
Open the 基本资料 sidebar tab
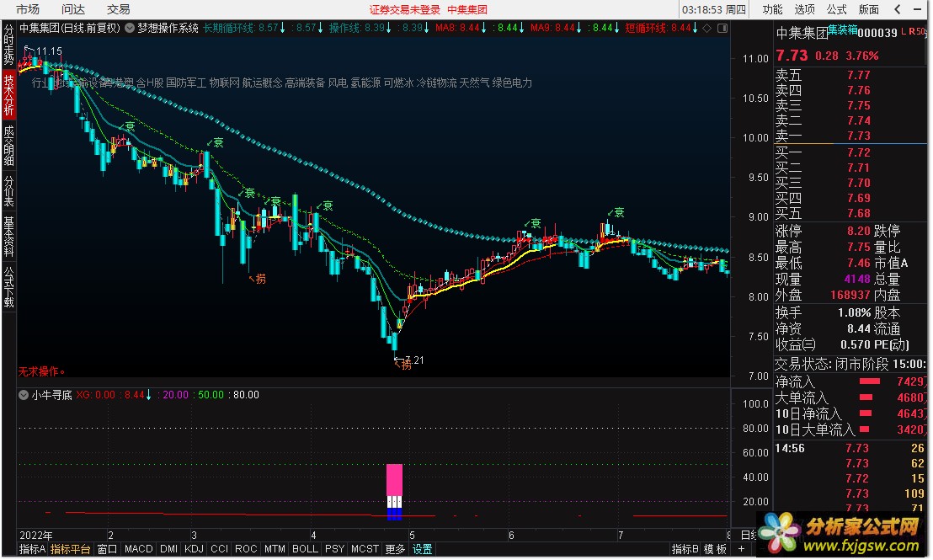pos(9,237)
